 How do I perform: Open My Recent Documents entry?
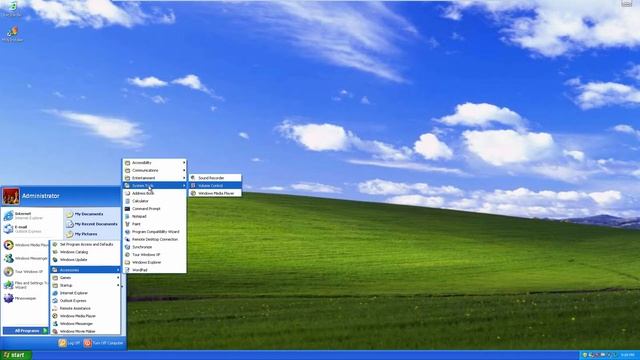92,224
